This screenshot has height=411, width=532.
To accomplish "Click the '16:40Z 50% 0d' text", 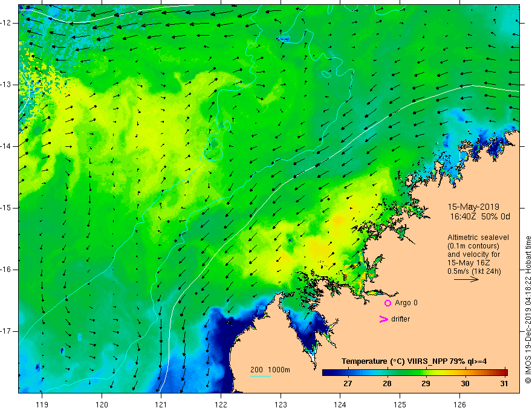I will pos(480,217).
